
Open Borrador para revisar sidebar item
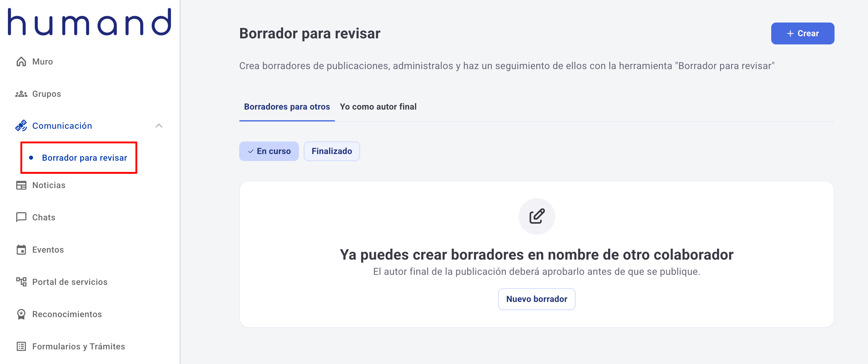[x=84, y=158]
